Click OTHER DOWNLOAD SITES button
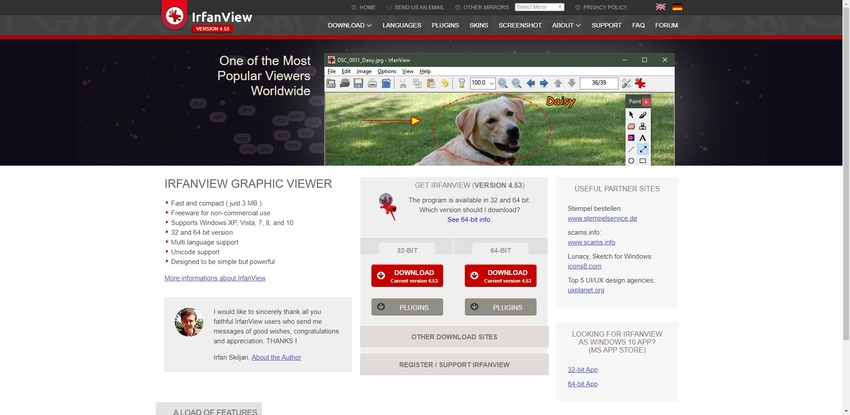Screen dimensions: 850x415 (454, 337)
